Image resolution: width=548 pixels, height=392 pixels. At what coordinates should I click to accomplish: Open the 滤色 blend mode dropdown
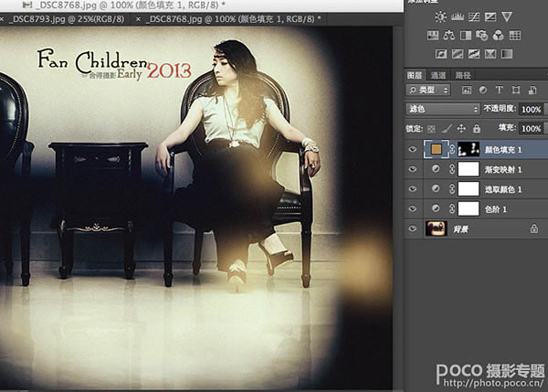pyautogui.click(x=442, y=109)
